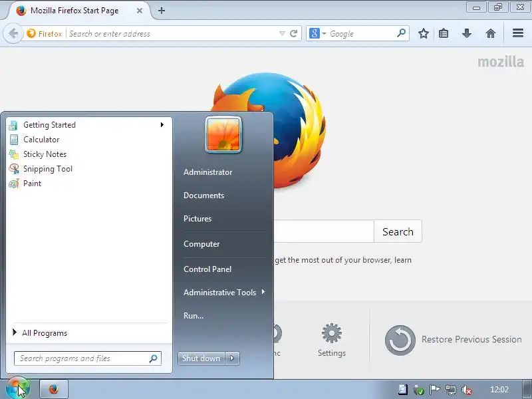Open the Firefox hamburger menu

coord(518,33)
